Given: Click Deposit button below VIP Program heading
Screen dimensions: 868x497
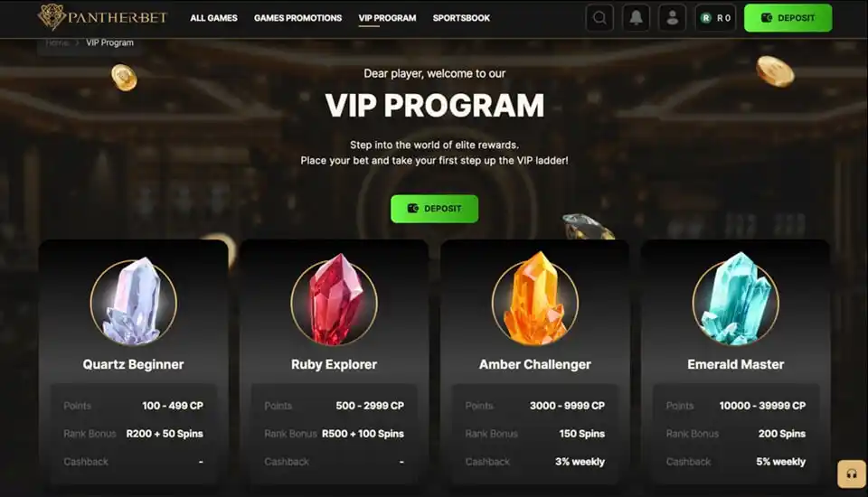Looking at the screenshot, I should (435, 209).
